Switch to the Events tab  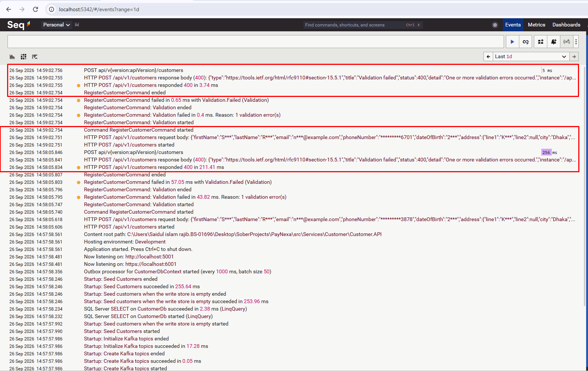coord(513,25)
